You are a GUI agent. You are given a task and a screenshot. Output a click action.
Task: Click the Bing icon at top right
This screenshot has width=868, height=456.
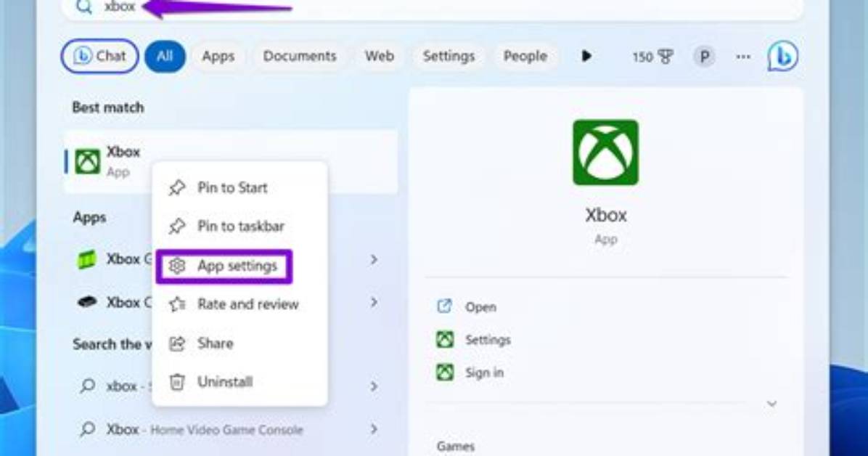[x=783, y=56]
